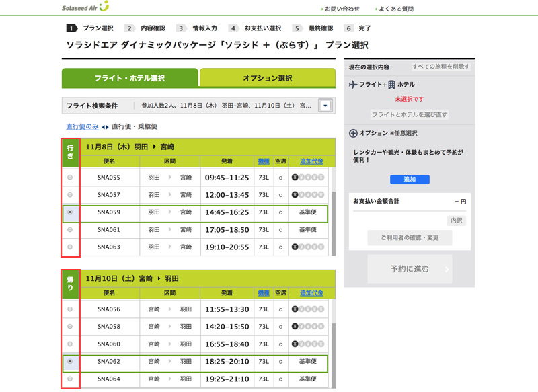Switch to フライト・ホテル選択 tab
Image resolution: width=538 pixels, height=392 pixels.
(130, 78)
